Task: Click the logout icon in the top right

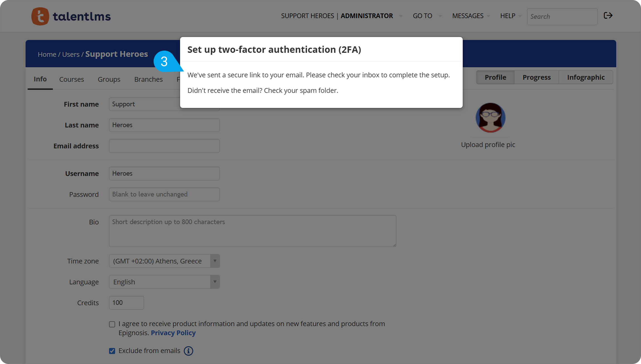Action: click(608, 16)
